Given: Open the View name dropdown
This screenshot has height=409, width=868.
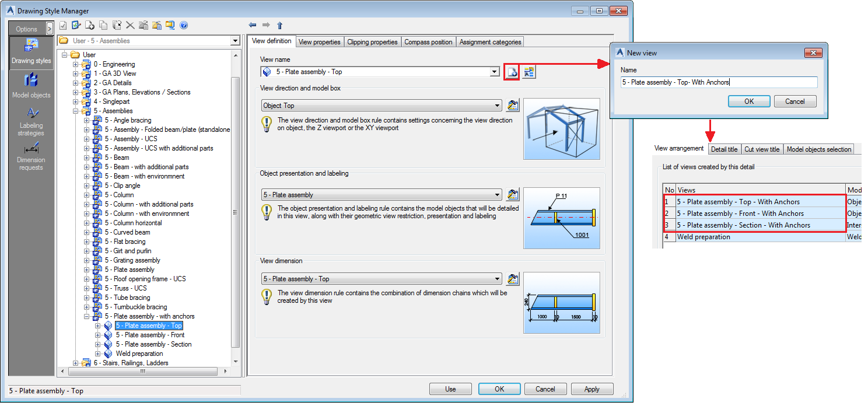Looking at the screenshot, I should coord(495,72).
